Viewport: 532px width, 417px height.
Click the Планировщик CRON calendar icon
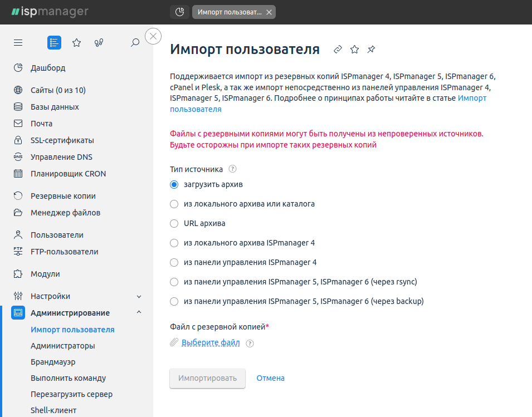(18, 174)
